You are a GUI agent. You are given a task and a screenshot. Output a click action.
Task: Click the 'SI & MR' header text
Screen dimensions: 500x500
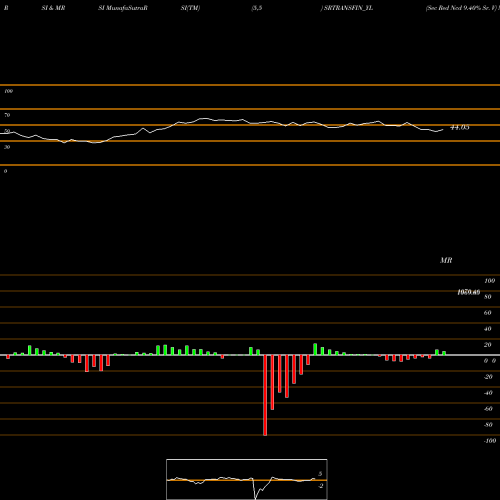pos(53,8)
